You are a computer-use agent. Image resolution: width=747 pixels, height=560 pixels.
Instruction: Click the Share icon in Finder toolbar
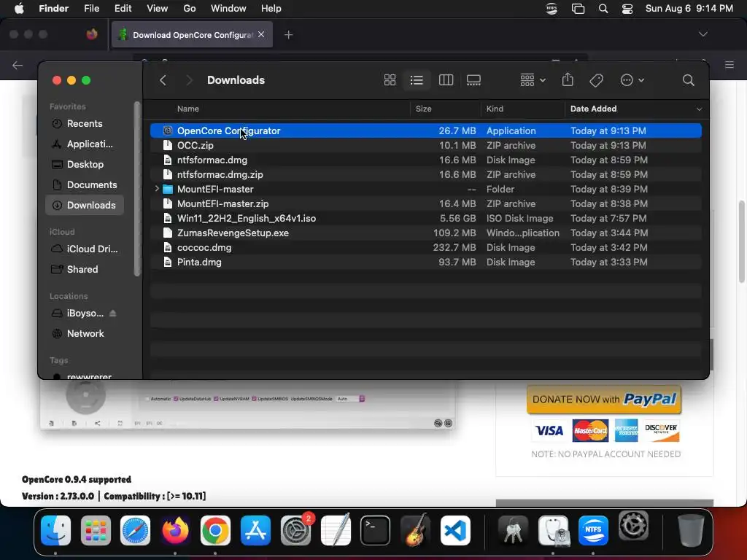pyautogui.click(x=568, y=79)
